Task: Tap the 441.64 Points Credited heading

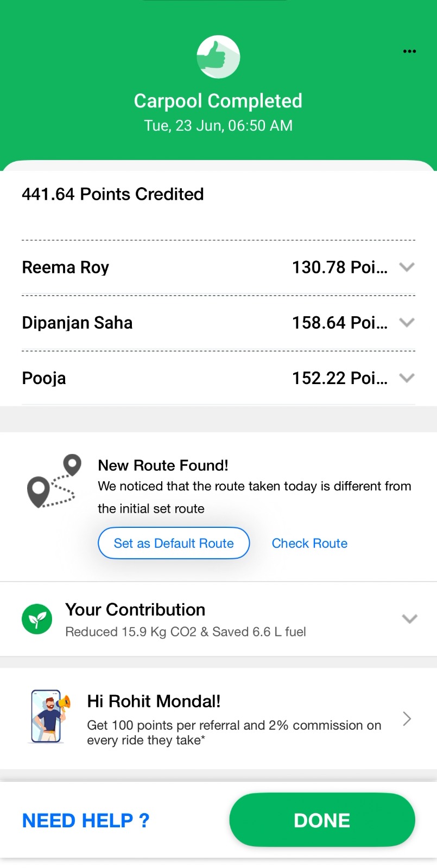Action: (x=113, y=194)
